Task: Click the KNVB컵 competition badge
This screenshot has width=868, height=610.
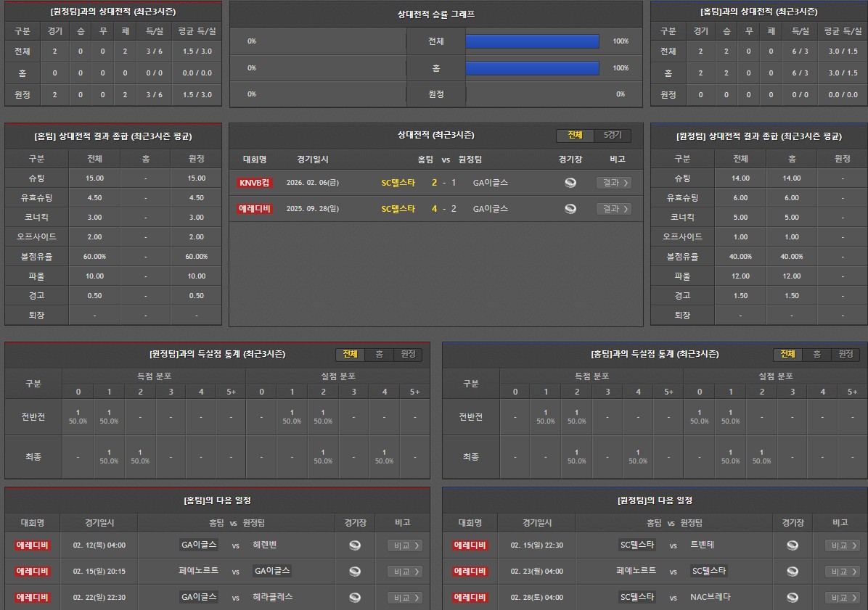Action: pos(255,183)
